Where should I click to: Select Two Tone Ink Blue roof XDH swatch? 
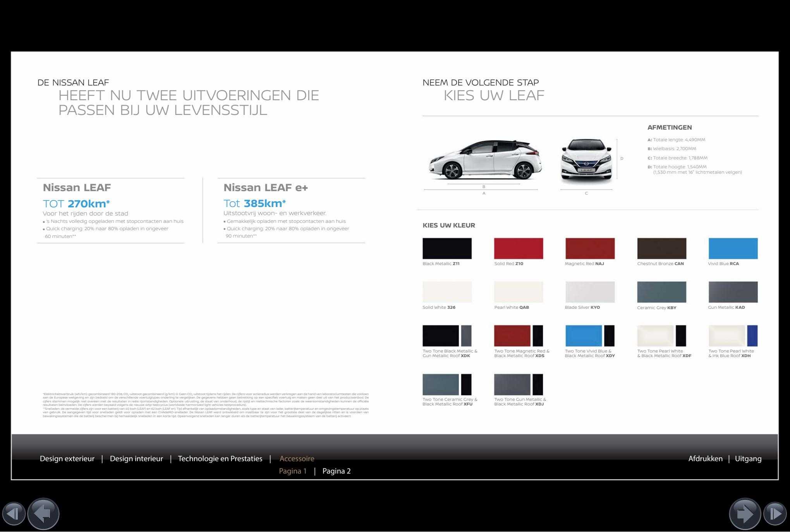[733, 336]
